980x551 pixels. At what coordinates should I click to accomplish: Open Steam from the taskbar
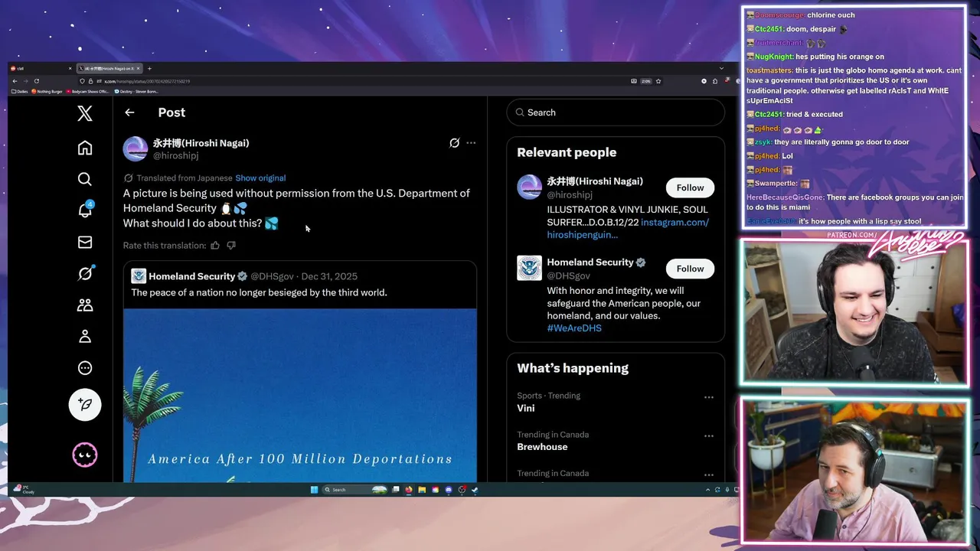[x=475, y=490]
